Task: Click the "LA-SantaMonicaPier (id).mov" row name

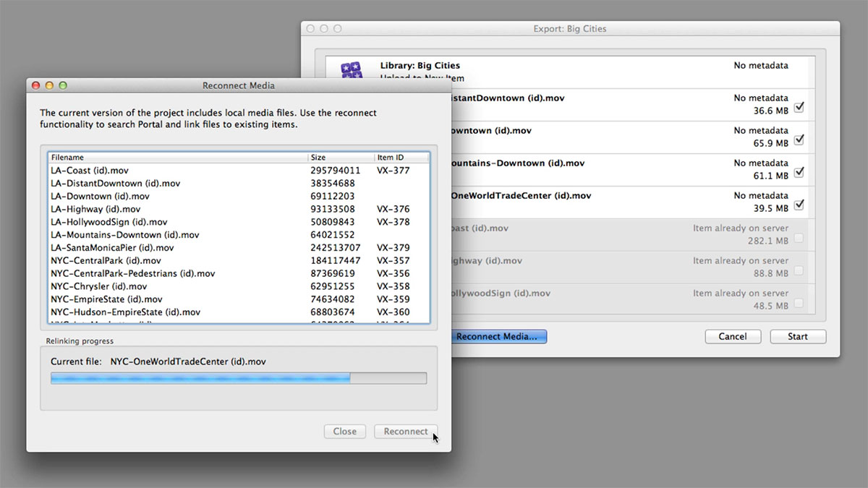Action: [x=112, y=248]
